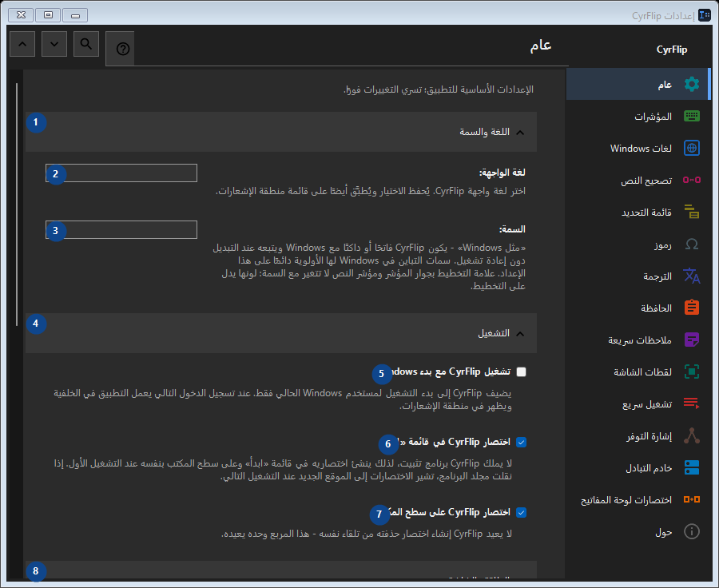Click the magnifier search icon in toolbar

pyautogui.click(x=86, y=44)
